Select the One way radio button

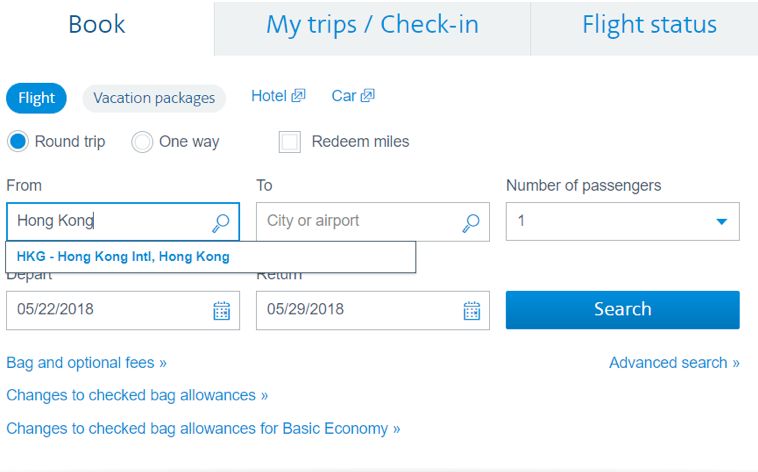tap(142, 142)
